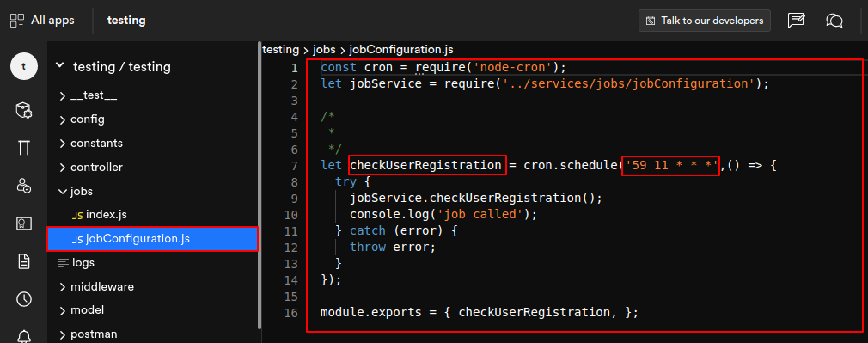Open the chat bubbles icon in header

(834, 21)
